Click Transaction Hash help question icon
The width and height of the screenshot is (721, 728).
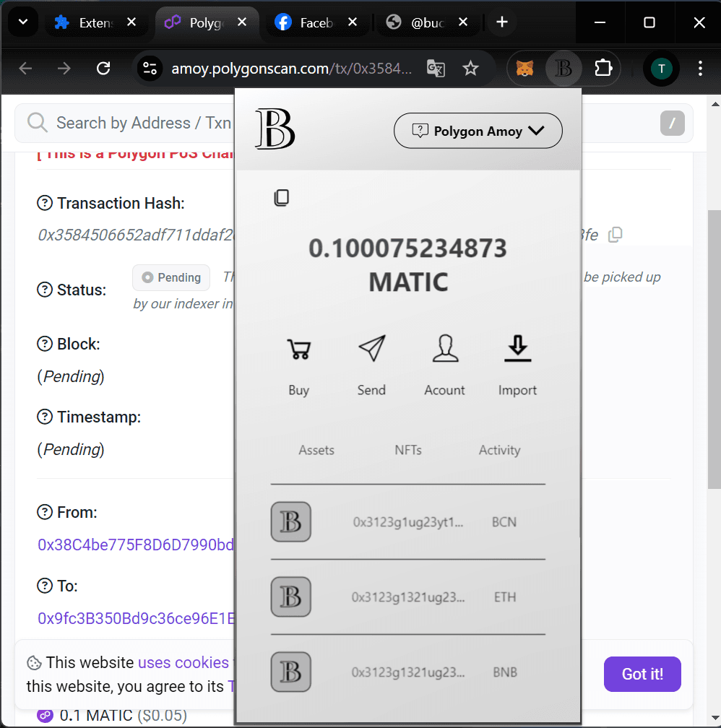click(45, 203)
